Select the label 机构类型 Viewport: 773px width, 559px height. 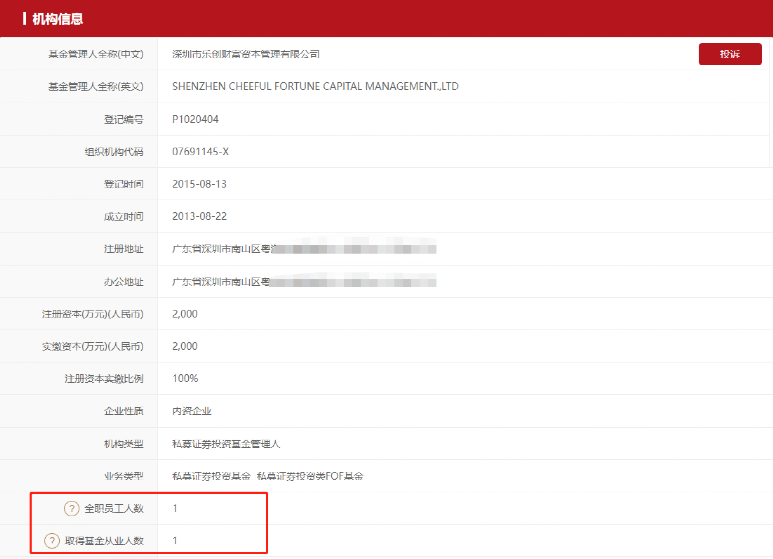coord(123,444)
